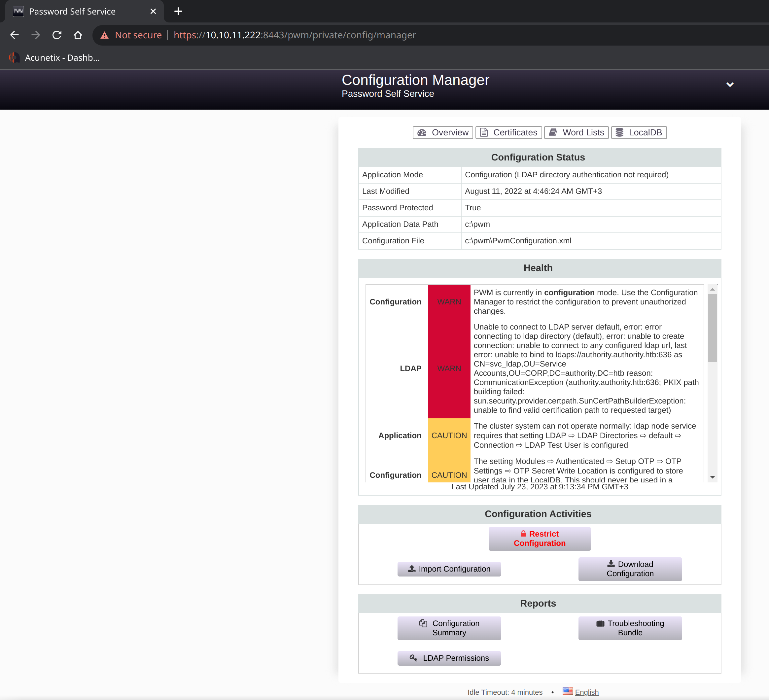
Task: Click the Import Configuration button
Action: [x=449, y=569]
